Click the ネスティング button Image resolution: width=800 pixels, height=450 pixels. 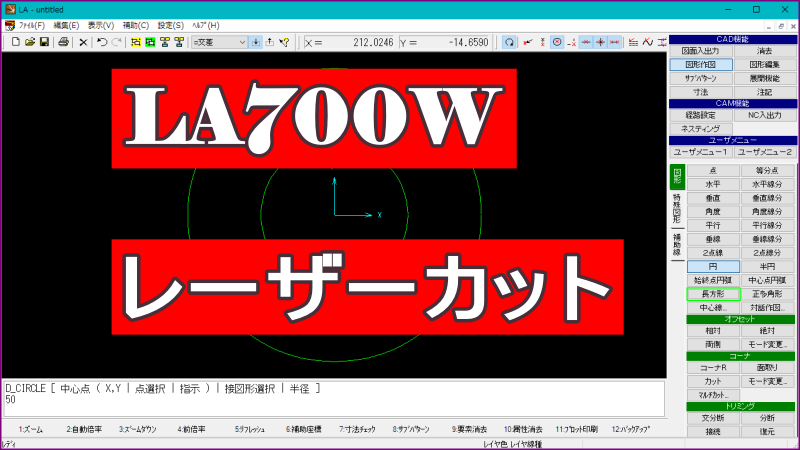click(x=700, y=129)
